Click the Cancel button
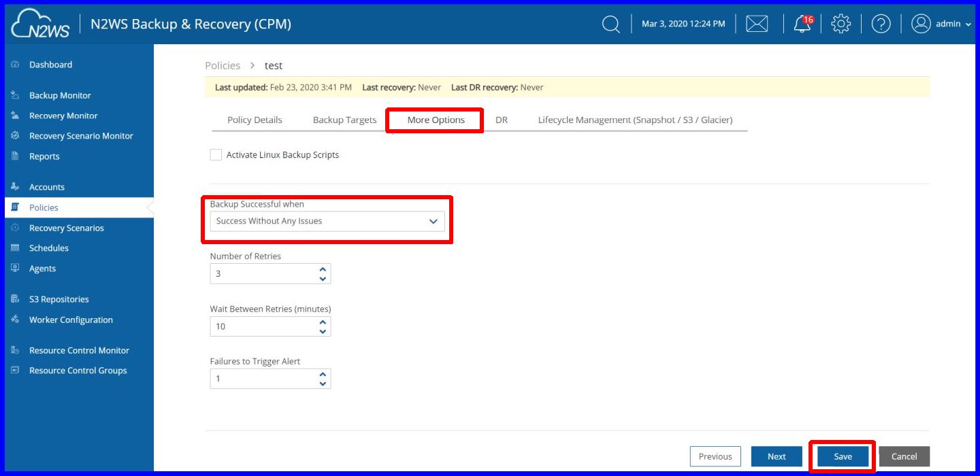The height and width of the screenshot is (476, 980). pyautogui.click(x=904, y=456)
